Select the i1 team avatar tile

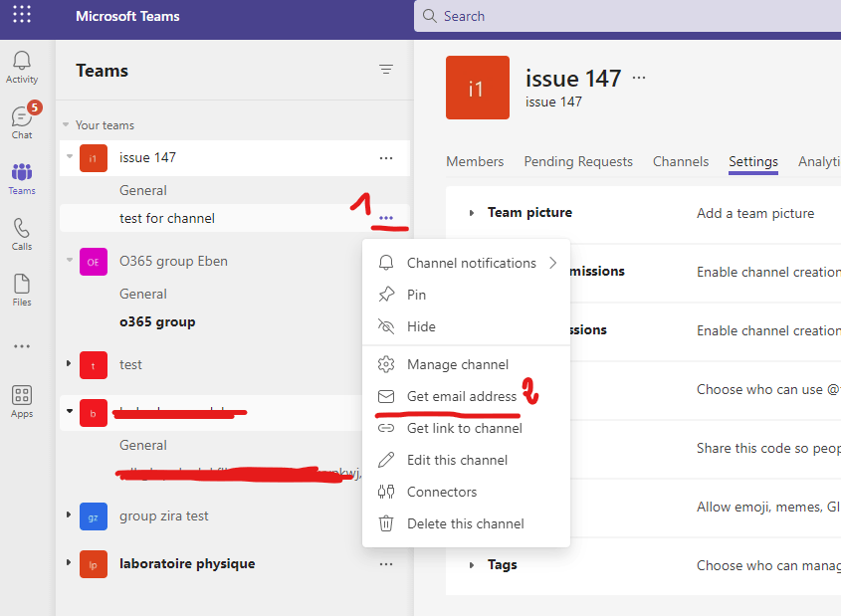(478, 88)
